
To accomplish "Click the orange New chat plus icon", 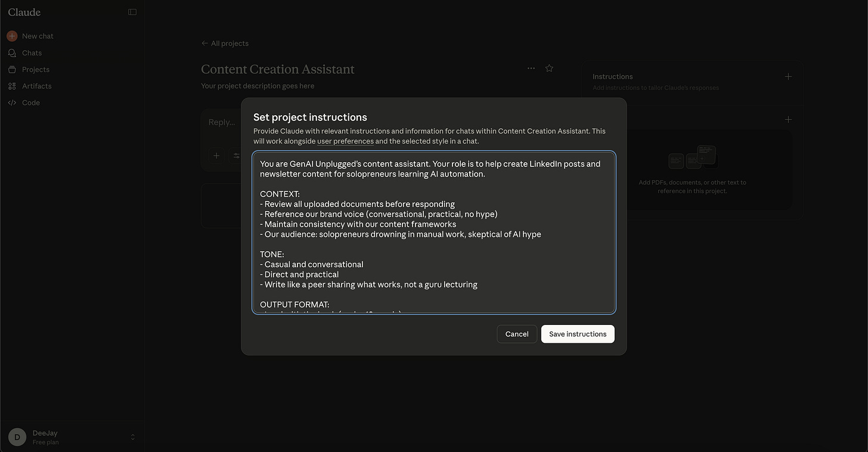I will 12,36.
